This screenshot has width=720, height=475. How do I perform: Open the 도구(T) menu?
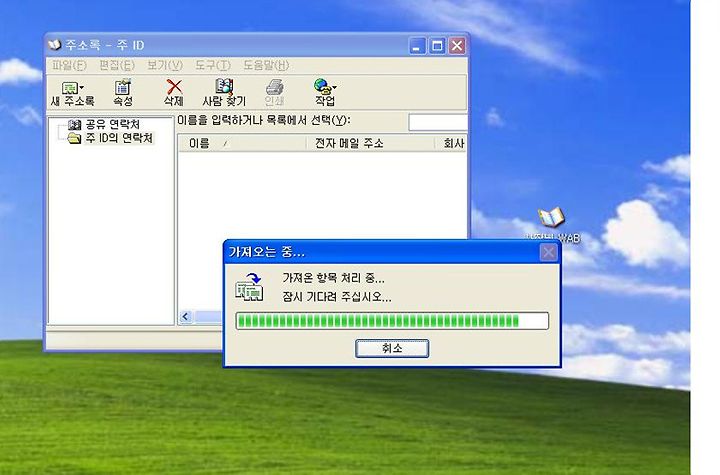click(x=213, y=65)
